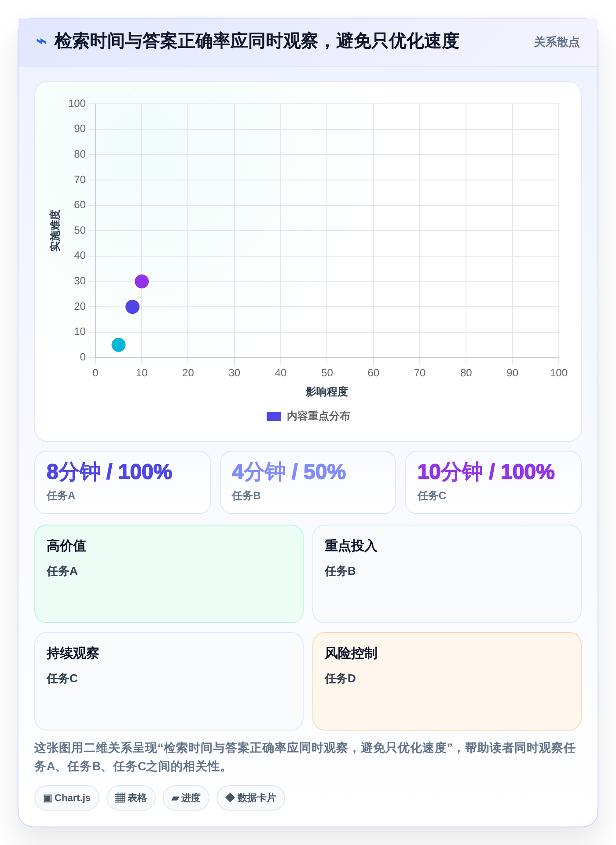Screen dimensions: 616x845
Task: Open the 重点投入 quadrant card
Action: [447, 574]
